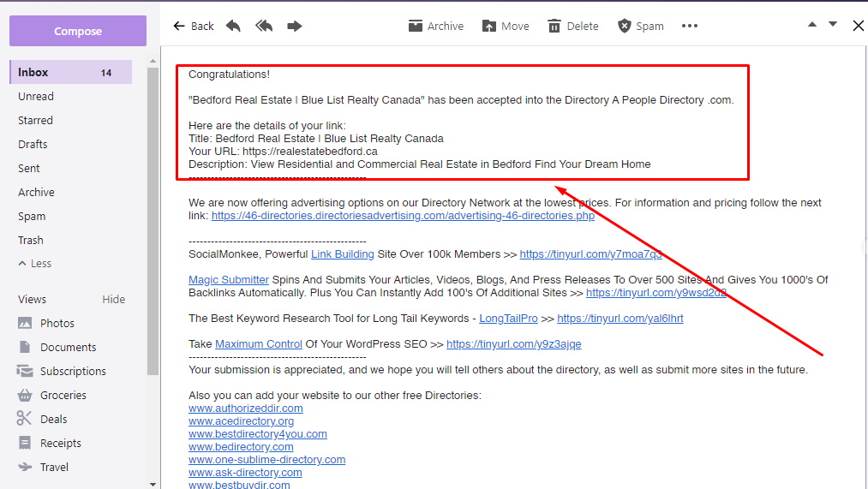Collapse folder list with Less
Image resolution: width=868 pixels, height=489 pixels.
click(35, 264)
